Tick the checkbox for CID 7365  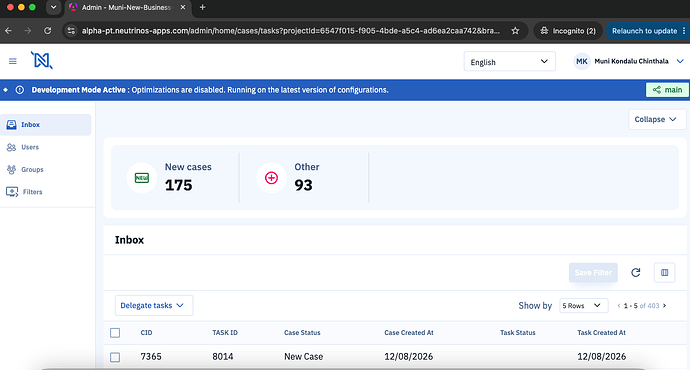(115, 357)
